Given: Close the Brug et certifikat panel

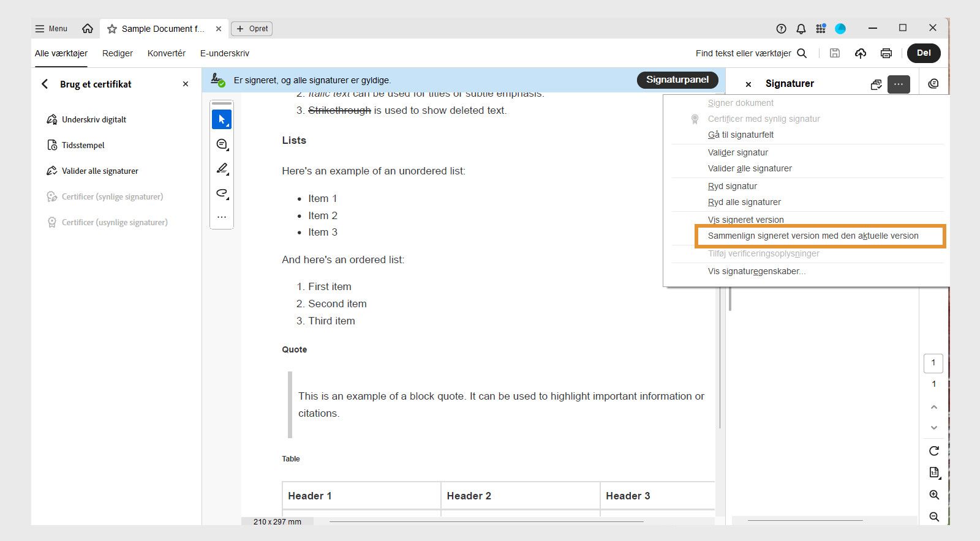Looking at the screenshot, I should [x=186, y=84].
